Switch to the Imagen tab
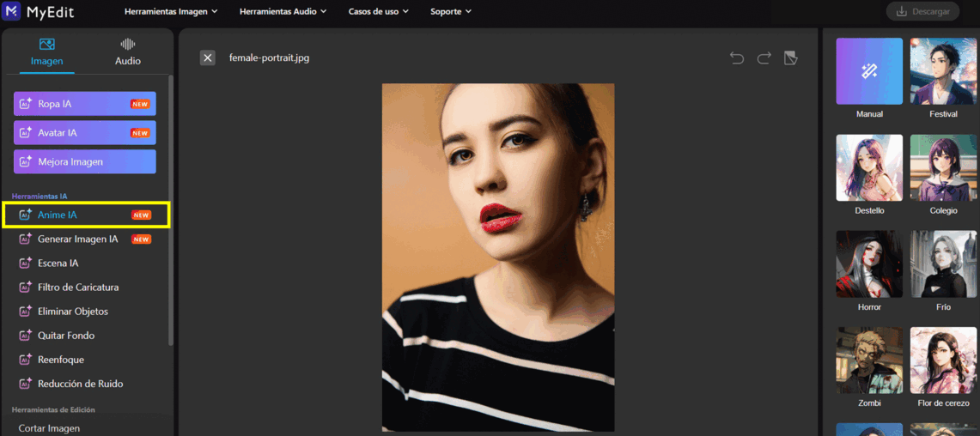Image resolution: width=980 pixels, height=436 pixels. coord(47,52)
